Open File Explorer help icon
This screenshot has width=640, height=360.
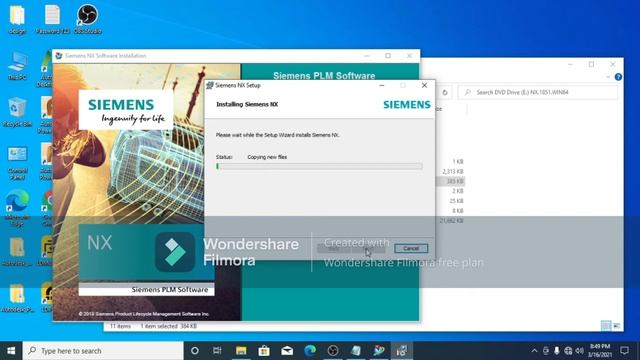pos(618,77)
